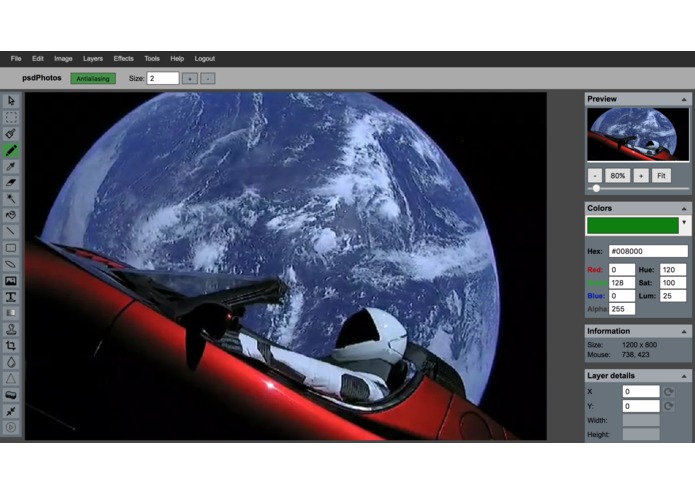
Task: Click the Size input field
Action: coord(163,78)
